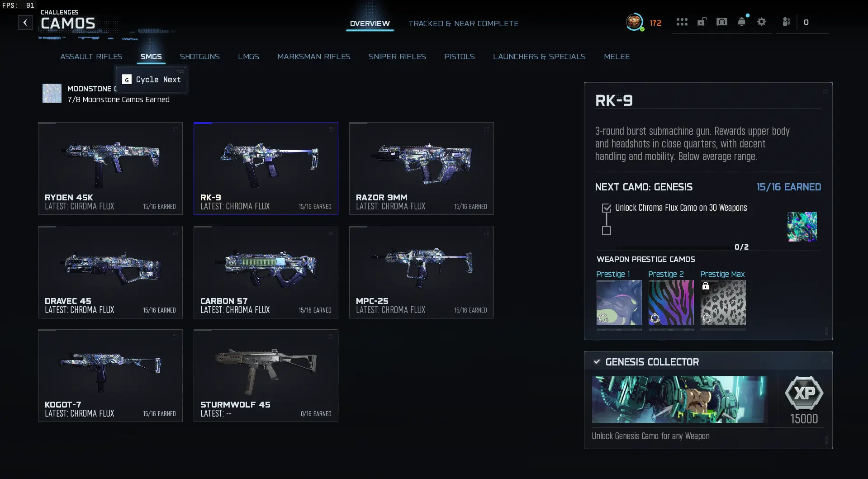868x479 pixels.
Task: Toggle the Unlock Chroma Flux Camo checkbox
Action: [x=607, y=208]
